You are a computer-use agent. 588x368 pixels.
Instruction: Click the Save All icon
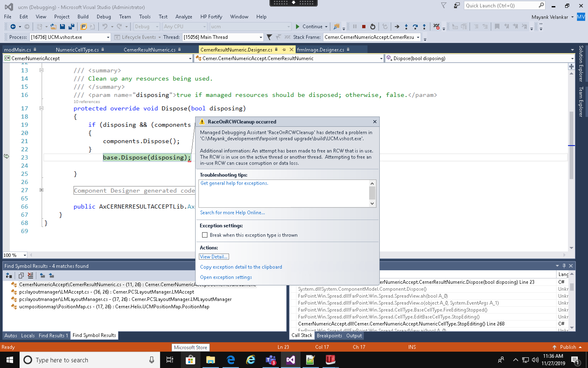(x=71, y=27)
